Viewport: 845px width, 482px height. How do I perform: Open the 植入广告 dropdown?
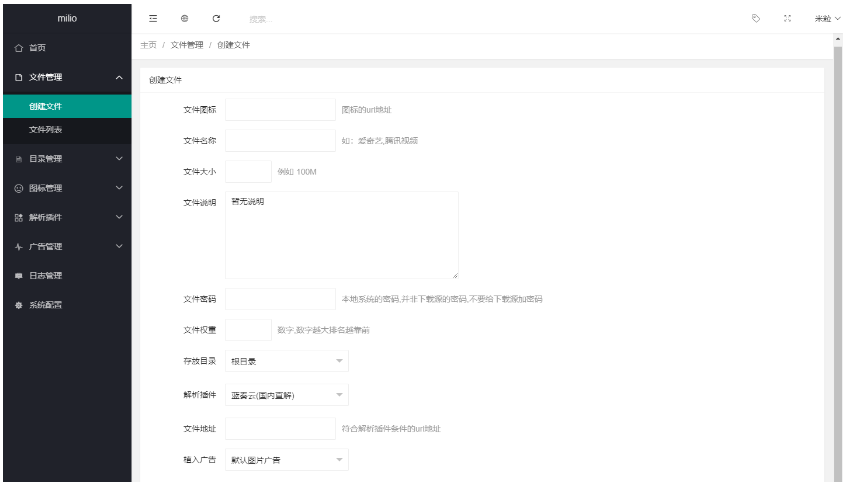coord(287,459)
